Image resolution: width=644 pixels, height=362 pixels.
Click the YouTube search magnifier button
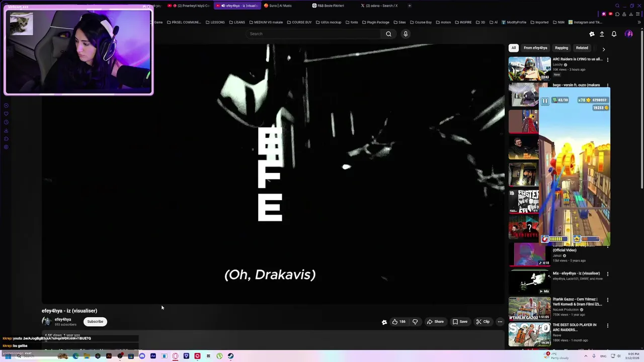tap(388, 34)
